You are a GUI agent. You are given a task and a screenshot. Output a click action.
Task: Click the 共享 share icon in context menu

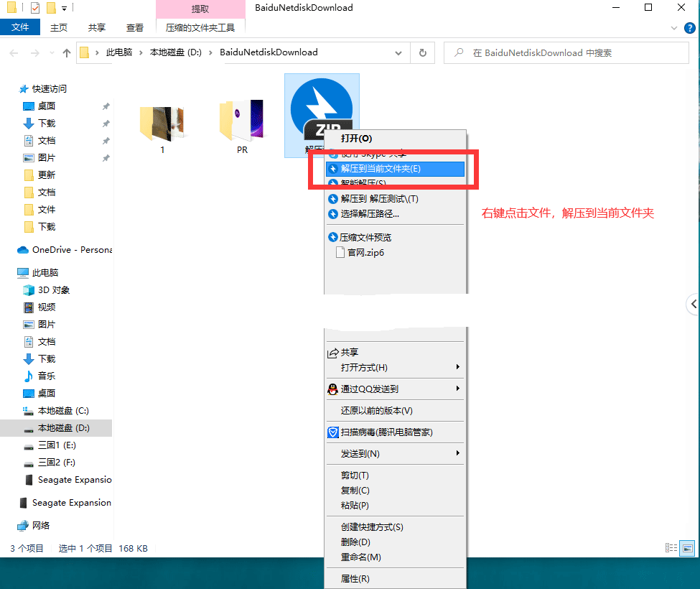click(x=333, y=353)
